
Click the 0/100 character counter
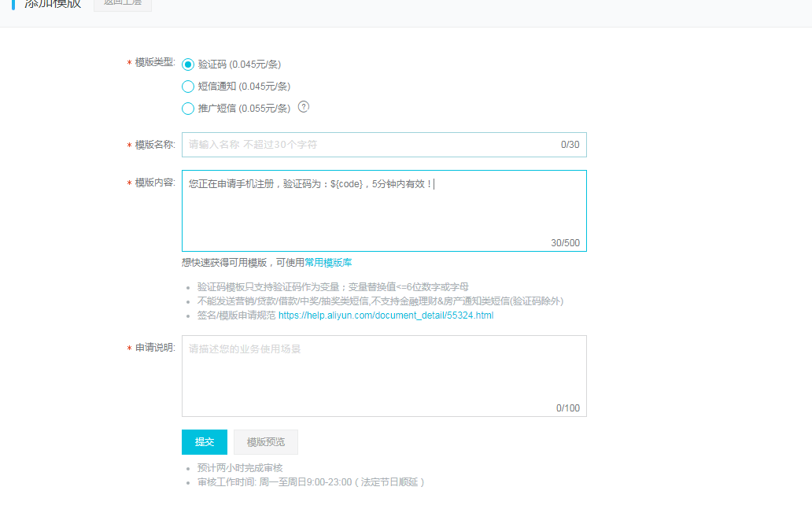567,408
